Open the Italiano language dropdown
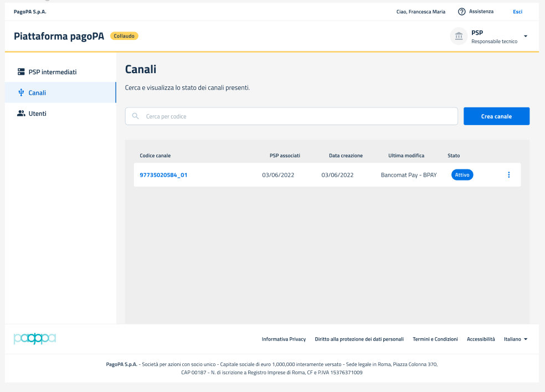545x392 pixels. pos(515,339)
